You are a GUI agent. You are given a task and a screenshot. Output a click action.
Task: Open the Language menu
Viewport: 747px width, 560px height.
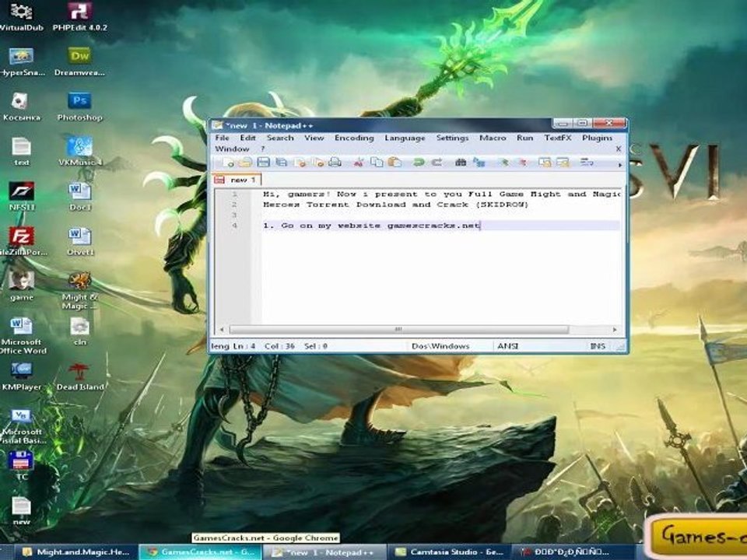(405, 138)
